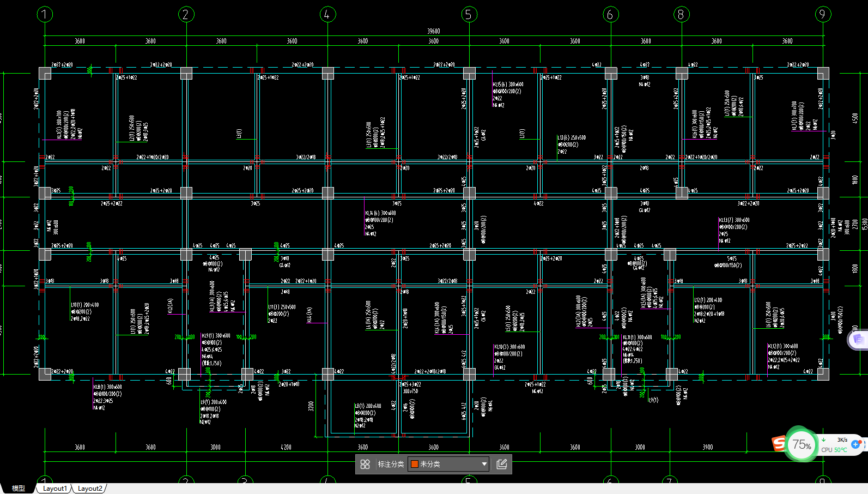
Task: Select the vertical dimension text 3200
Action: tap(311, 406)
